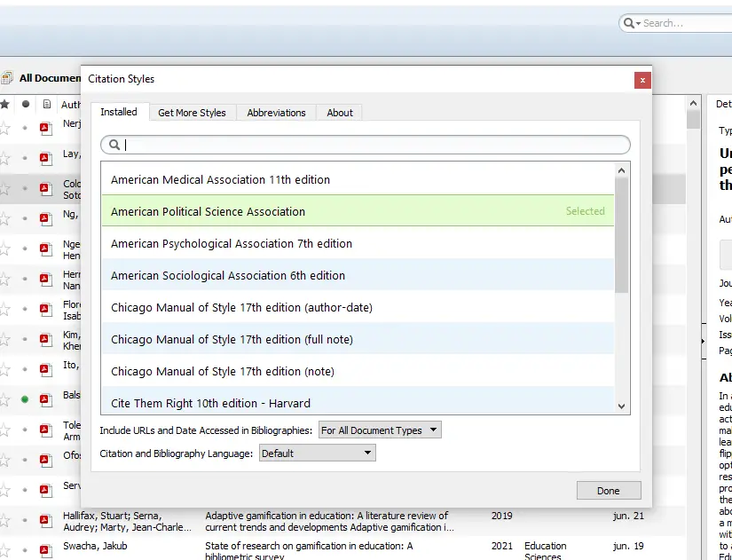The image size is (732, 560).
Task: Open the About tab
Action: click(340, 113)
